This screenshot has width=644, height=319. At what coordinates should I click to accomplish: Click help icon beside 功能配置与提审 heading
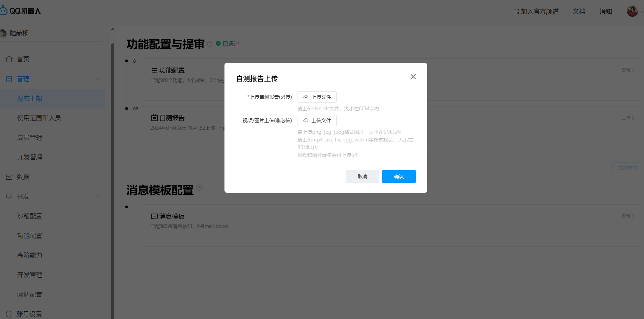click(210, 44)
